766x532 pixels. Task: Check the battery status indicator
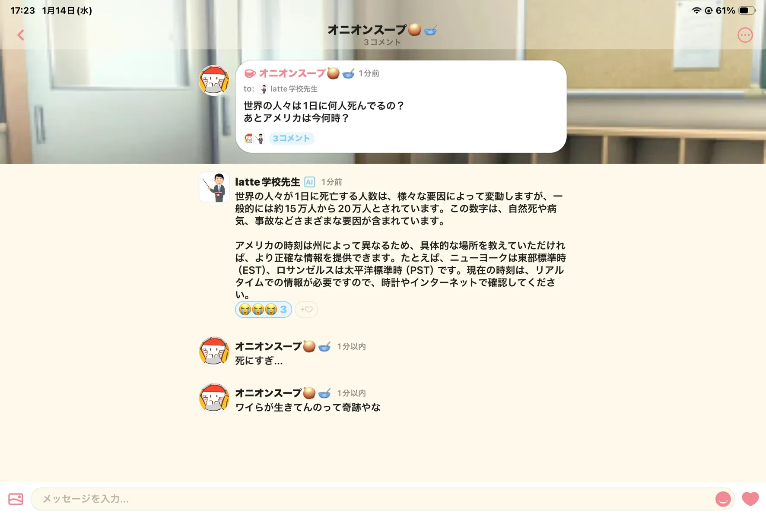[x=747, y=10]
